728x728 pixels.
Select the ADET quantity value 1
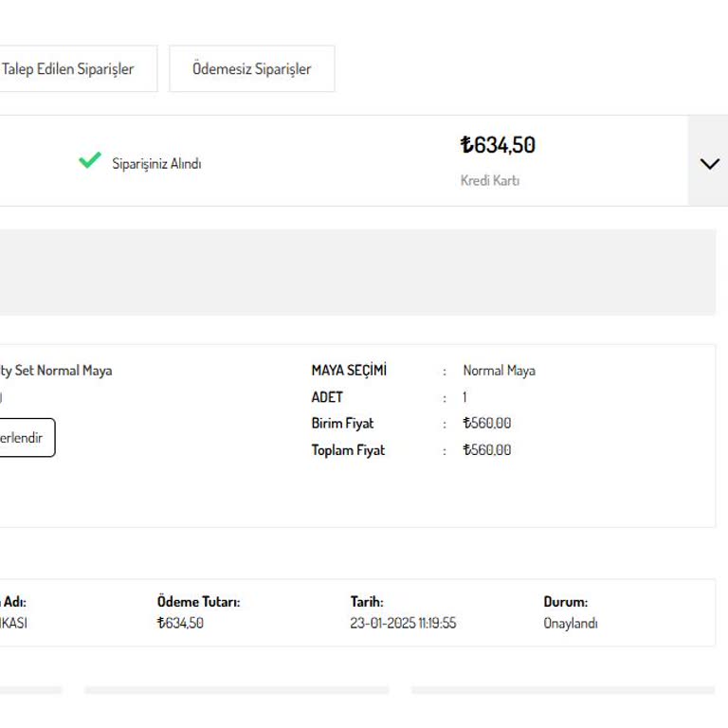pos(464,397)
